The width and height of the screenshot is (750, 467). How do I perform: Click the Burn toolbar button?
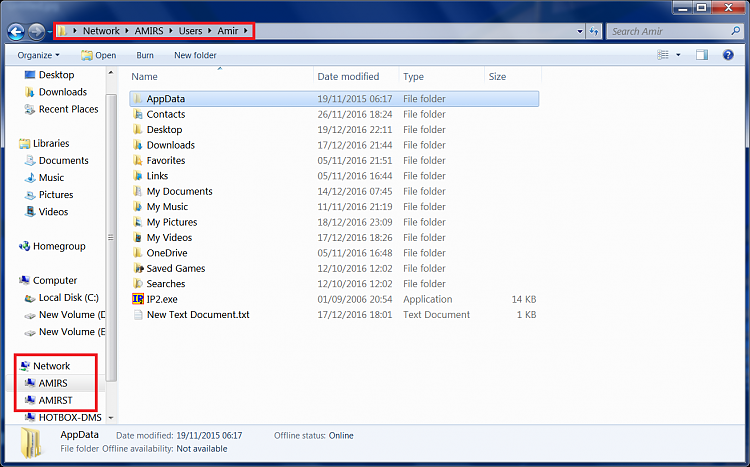145,55
